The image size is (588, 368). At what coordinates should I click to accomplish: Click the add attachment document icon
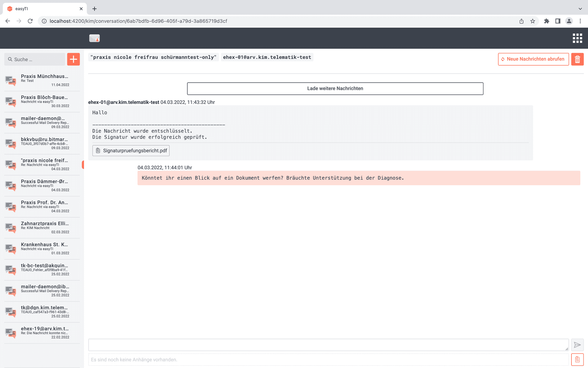click(577, 359)
